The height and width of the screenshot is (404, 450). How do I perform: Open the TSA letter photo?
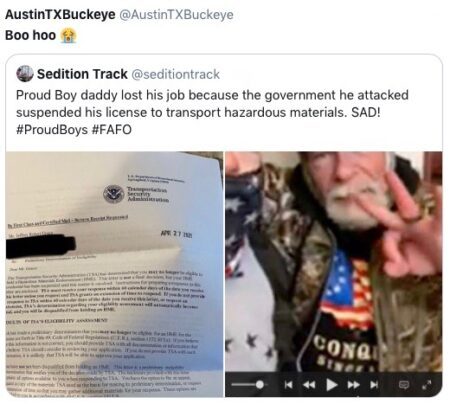[x=114, y=274]
